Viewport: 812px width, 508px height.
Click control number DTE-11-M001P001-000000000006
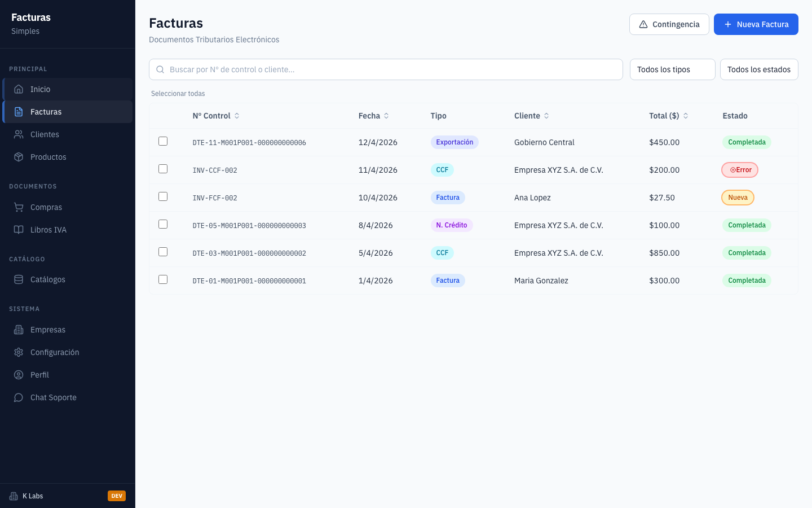[249, 143]
